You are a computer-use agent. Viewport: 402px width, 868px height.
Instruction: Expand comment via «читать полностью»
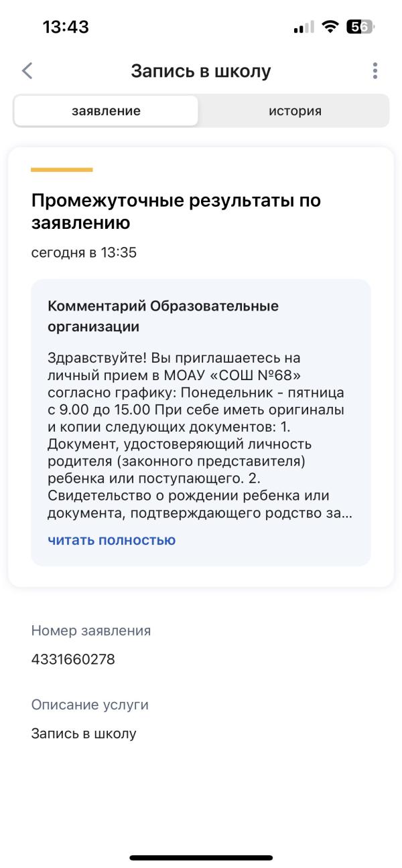pyautogui.click(x=111, y=540)
